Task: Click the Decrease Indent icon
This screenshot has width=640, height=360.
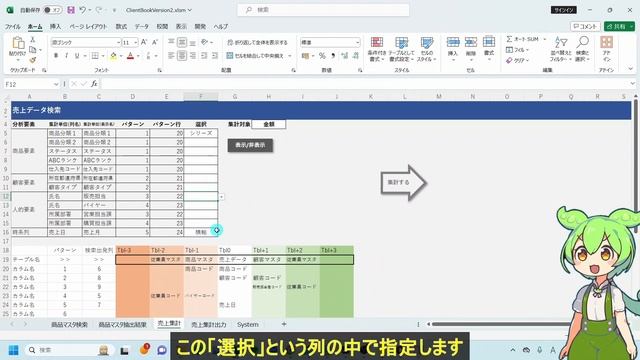Action: (204, 56)
